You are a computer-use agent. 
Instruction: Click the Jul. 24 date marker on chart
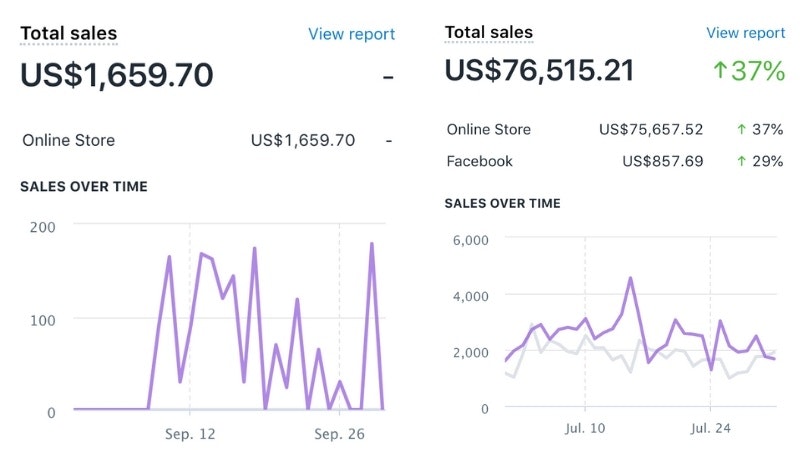click(x=710, y=429)
